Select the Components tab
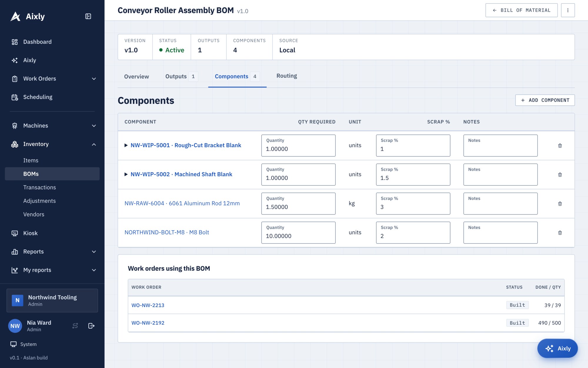This screenshot has height=368, width=588. click(237, 77)
